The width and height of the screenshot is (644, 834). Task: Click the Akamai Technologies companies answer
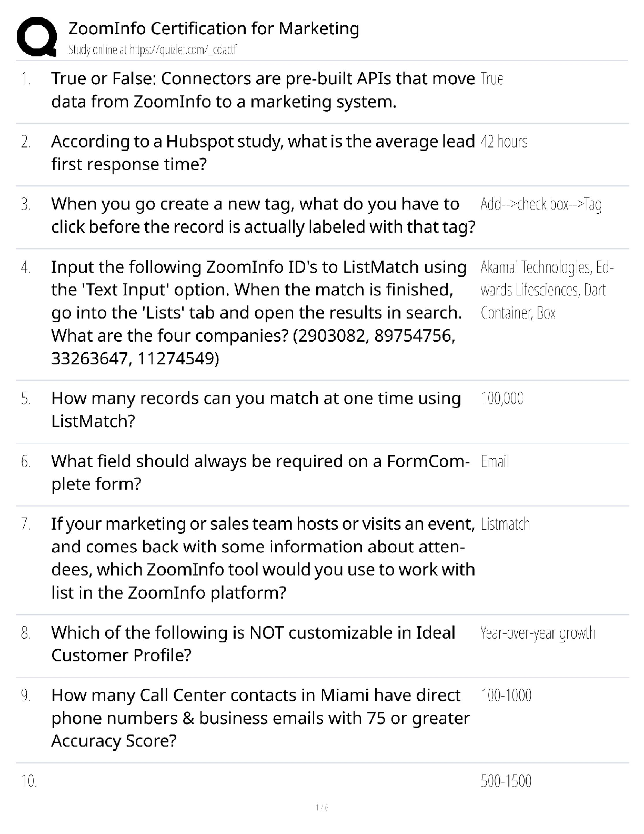(x=547, y=290)
